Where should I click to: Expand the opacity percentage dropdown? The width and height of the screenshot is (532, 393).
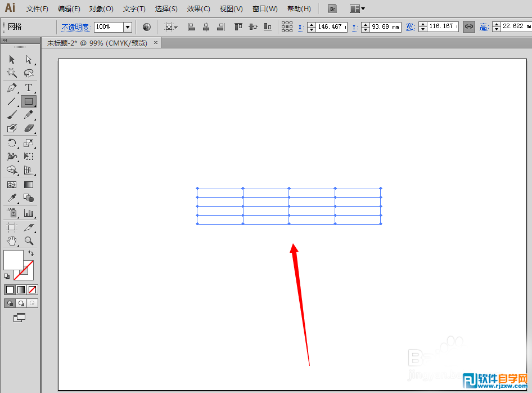(x=128, y=27)
